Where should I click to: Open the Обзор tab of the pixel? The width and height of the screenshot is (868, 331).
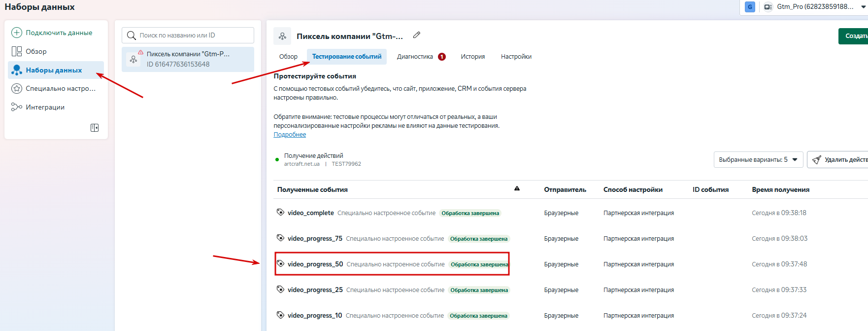pyautogui.click(x=288, y=57)
